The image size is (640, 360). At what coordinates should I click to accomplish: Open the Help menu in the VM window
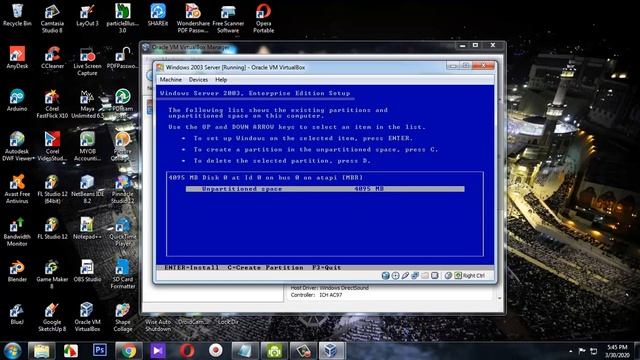pyautogui.click(x=221, y=80)
